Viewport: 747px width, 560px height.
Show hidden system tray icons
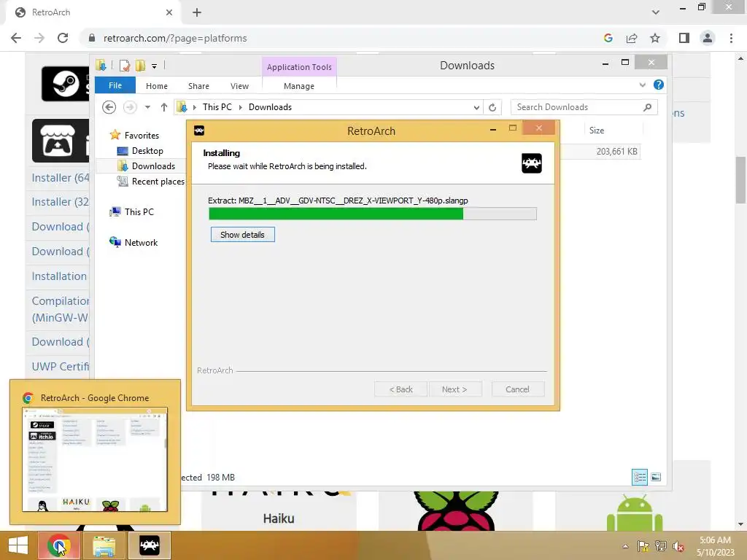tap(625, 546)
